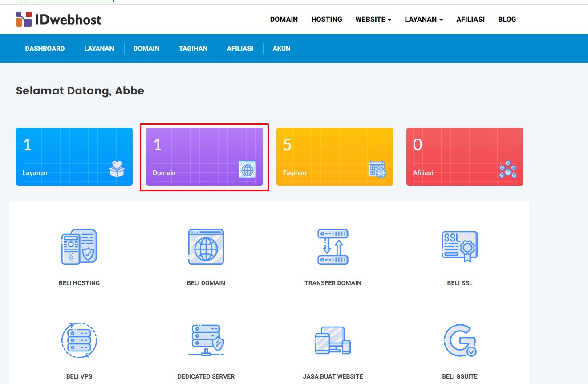Expand the WEBSITE dropdown menu
Image resolution: width=588 pixels, height=384 pixels.
click(373, 19)
